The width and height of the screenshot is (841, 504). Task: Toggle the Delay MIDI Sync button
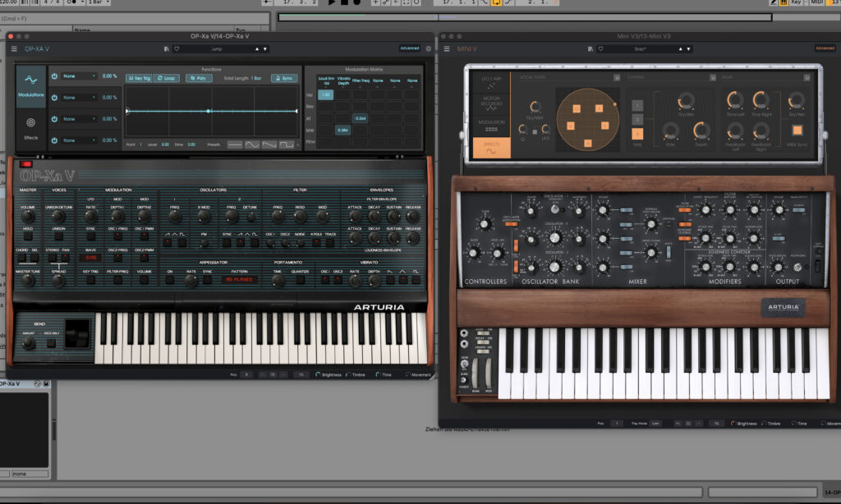tap(797, 131)
